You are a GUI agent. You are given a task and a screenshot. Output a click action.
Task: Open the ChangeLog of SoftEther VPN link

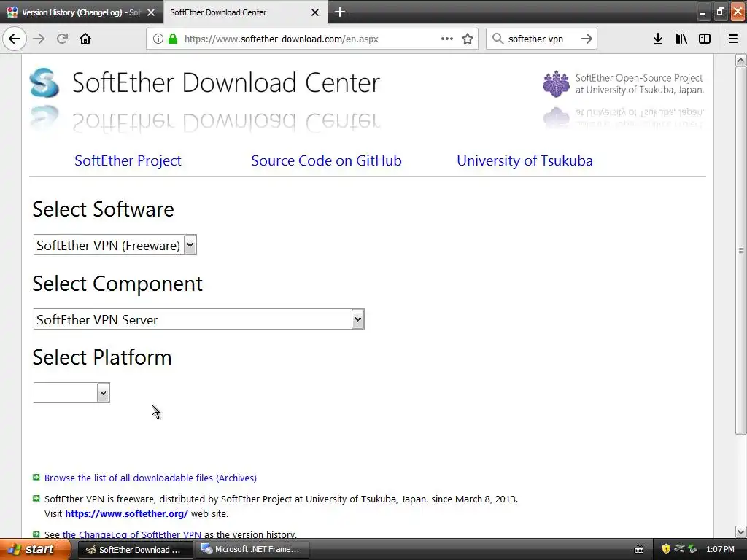tap(132, 534)
